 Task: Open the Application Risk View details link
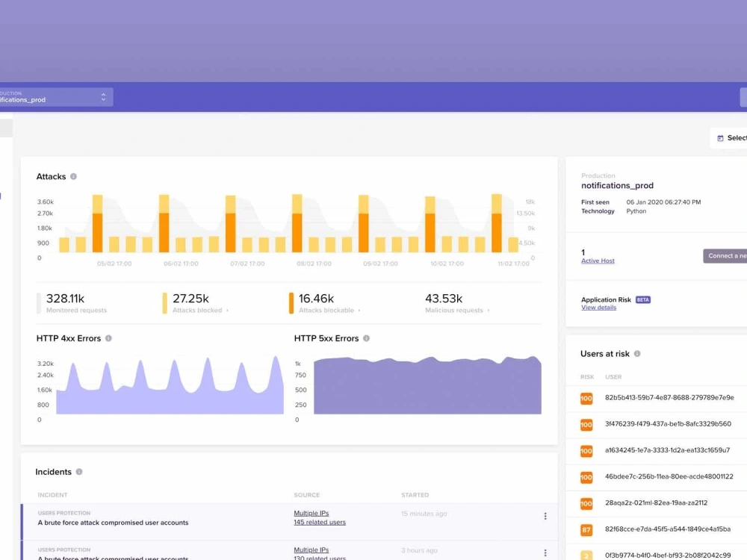tap(599, 308)
